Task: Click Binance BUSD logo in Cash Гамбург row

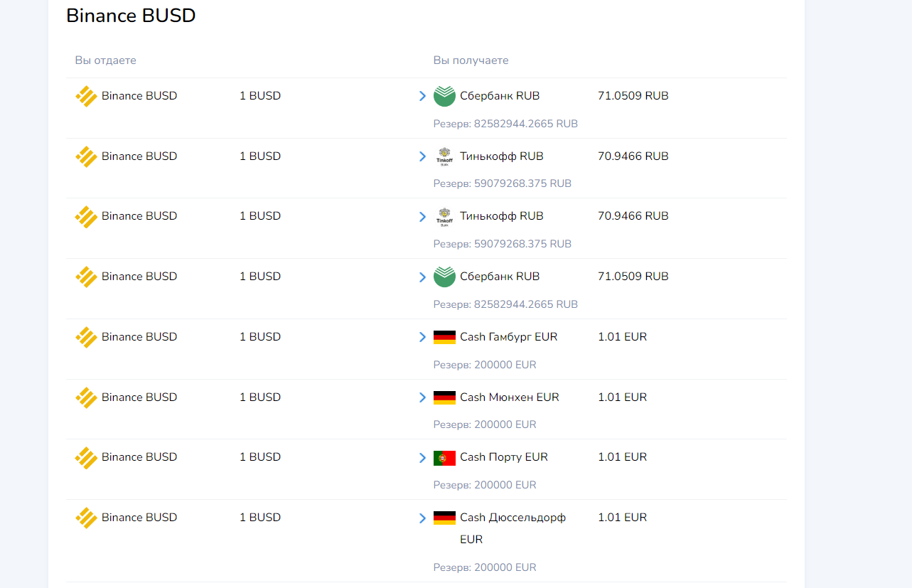Action: [86, 337]
